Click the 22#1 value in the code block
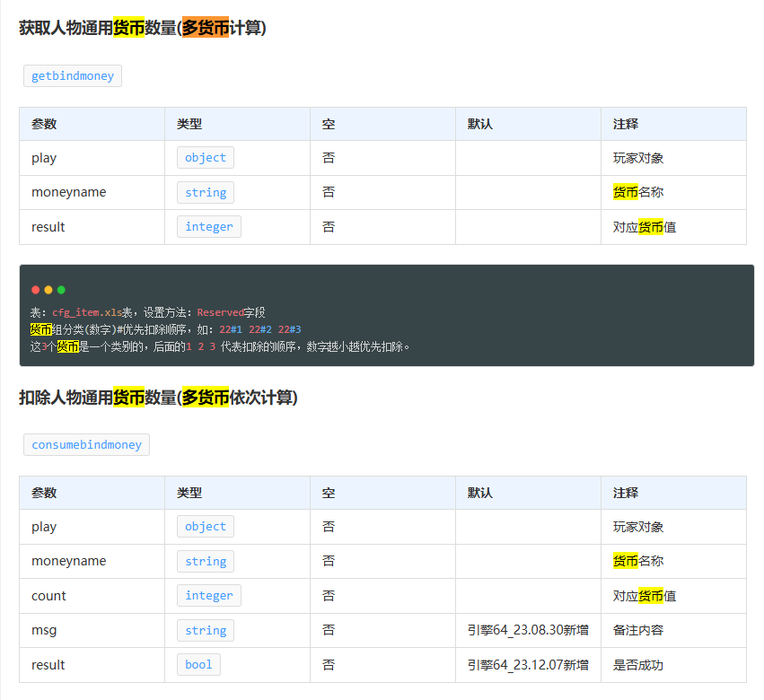This screenshot has width=764, height=700. (231, 329)
